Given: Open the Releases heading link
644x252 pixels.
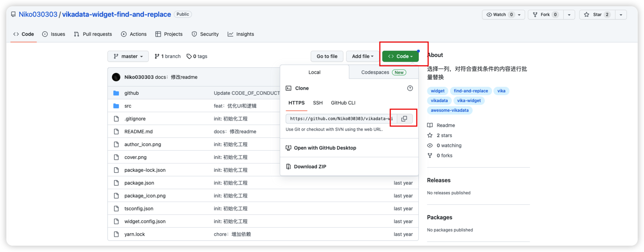Looking at the screenshot, I should (439, 180).
